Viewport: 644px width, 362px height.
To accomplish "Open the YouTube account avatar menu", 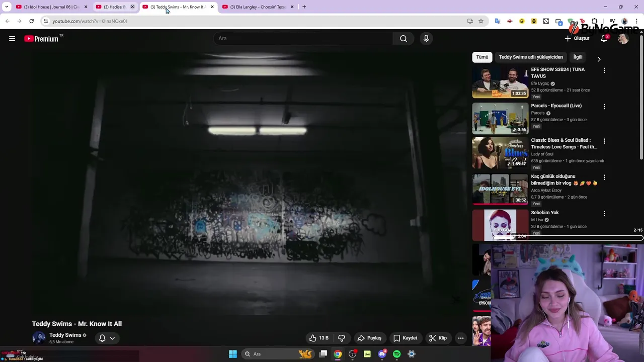I will pos(623,39).
